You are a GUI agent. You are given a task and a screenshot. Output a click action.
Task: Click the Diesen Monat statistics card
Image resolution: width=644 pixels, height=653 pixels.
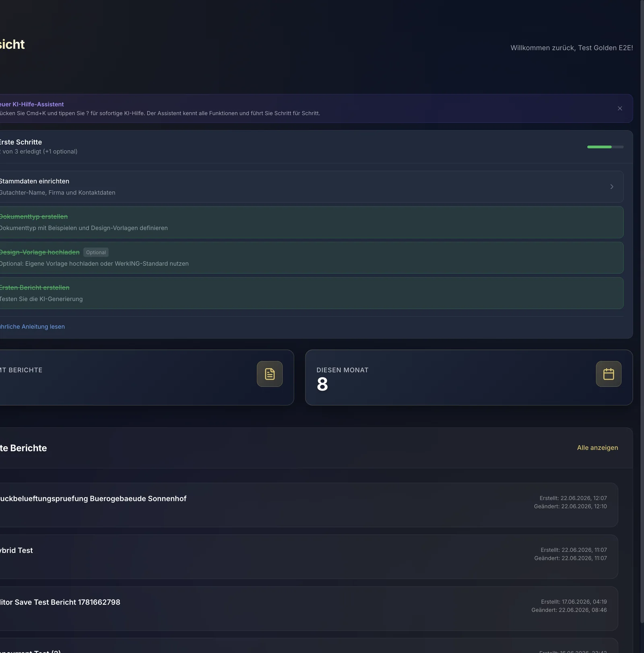(x=469, y=377)
